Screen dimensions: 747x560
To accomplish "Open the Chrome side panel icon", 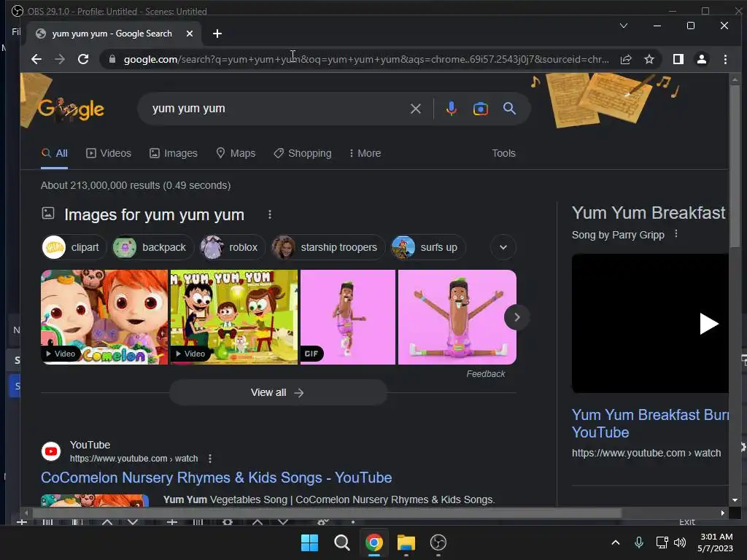I will point(678,59).
